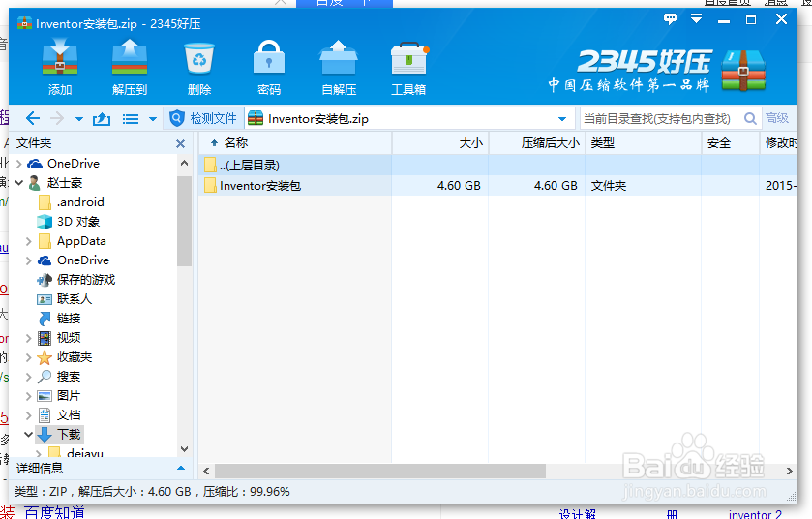This screenshot has width=812, height=519.
Task: Click the 2345好压 brand logo
Action: pyautogui.click(x=656, y=70)
